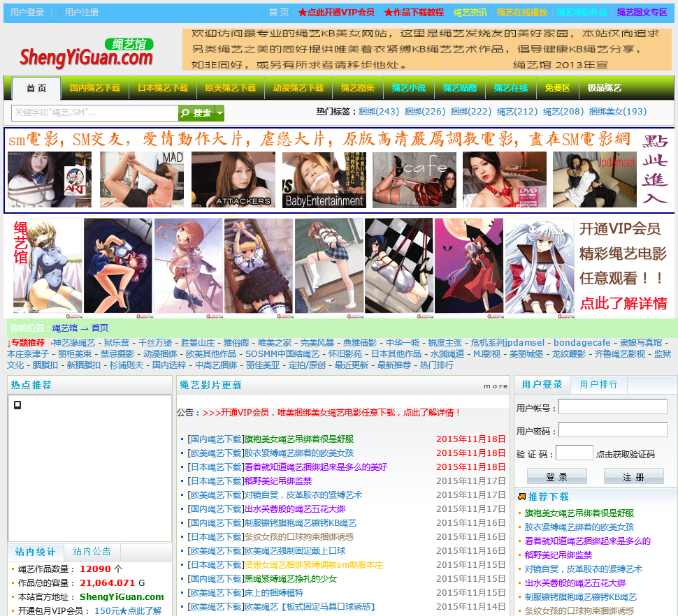Click the magnifier 搜索 search button
The image size is (678, 616).
coord(196,112)
